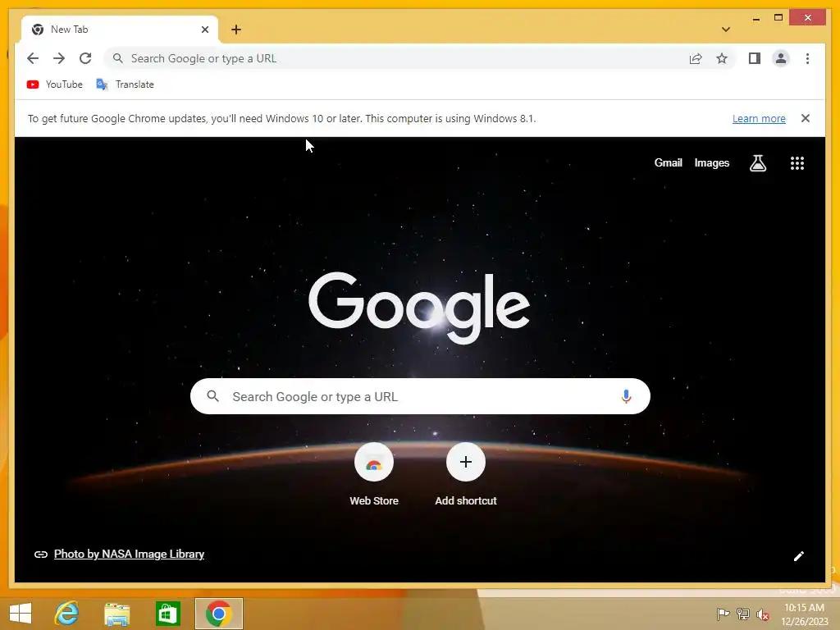Click the search icon in address bar

point(118,58)
